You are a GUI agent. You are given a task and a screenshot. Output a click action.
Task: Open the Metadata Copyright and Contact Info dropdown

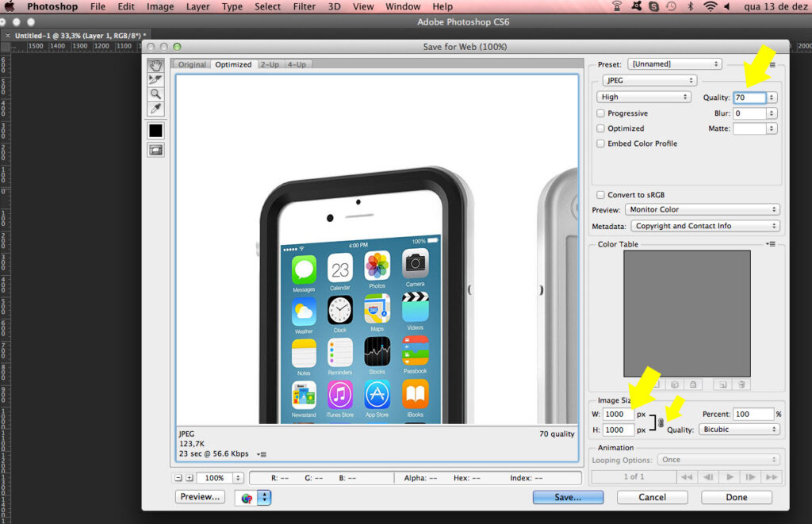tap(705, 226)
